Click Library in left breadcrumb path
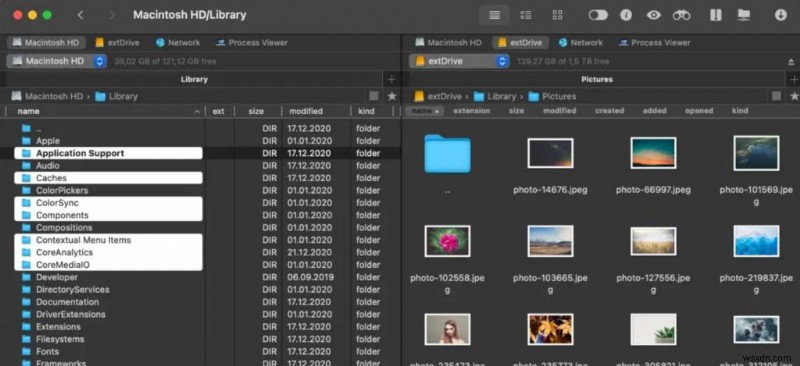The height and width of the screenshot is (366, 800). [x=117, y=96]
